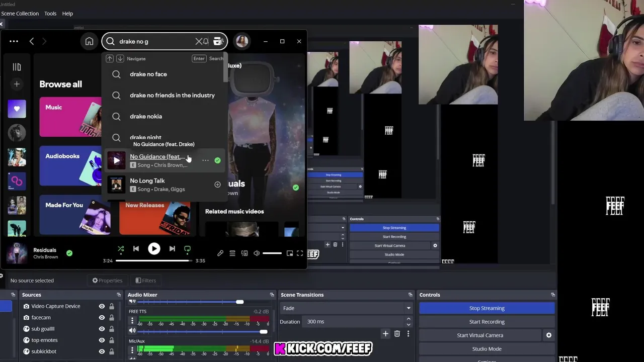Unlock the Video Capture Device source

click(x=112, y=306)
